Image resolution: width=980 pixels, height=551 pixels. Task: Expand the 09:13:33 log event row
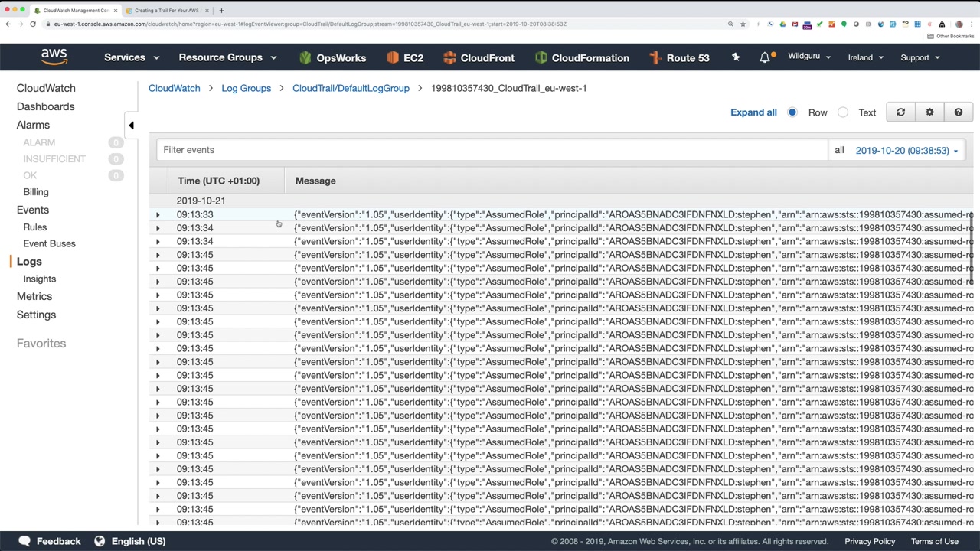[x=158, y=214]
